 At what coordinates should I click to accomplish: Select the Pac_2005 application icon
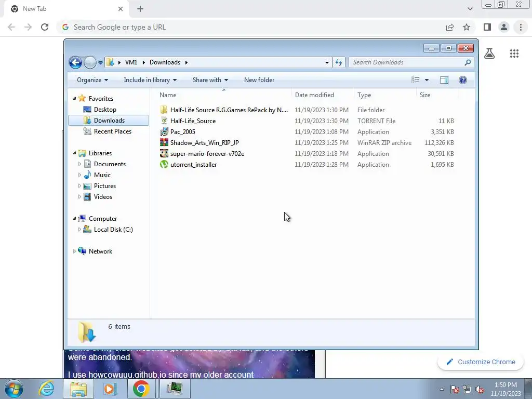coord(164,131)
